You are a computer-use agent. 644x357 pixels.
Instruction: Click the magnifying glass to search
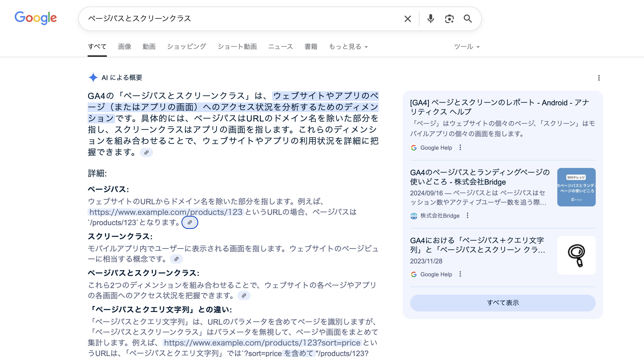[468, 19]
